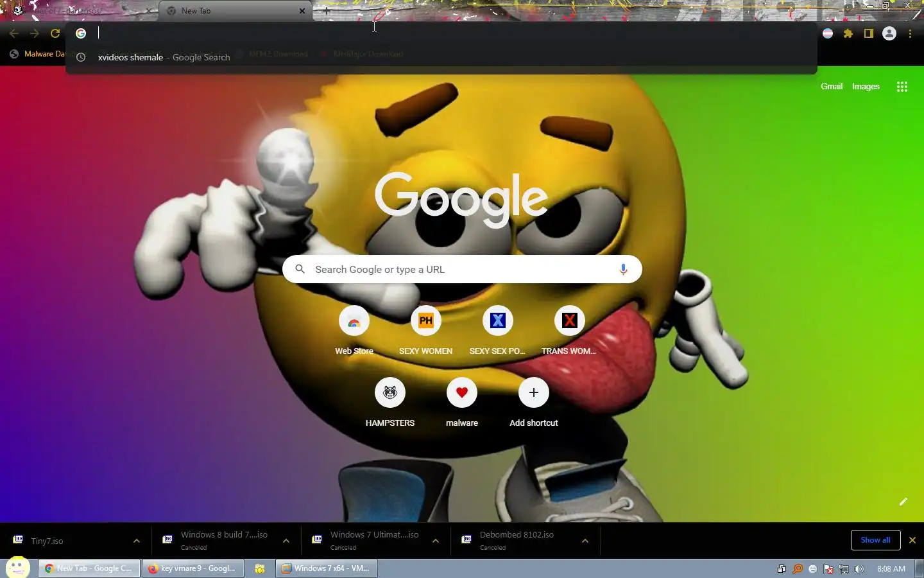The width and height of the screenshot is (924, 578).
Task: Click the customize page pencil icon
Action: point(903,502)
